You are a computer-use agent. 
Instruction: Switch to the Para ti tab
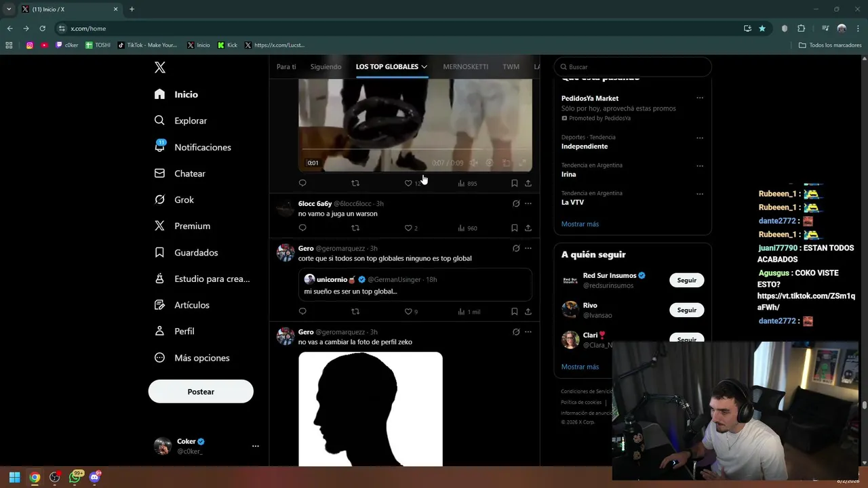click(286, 66)
